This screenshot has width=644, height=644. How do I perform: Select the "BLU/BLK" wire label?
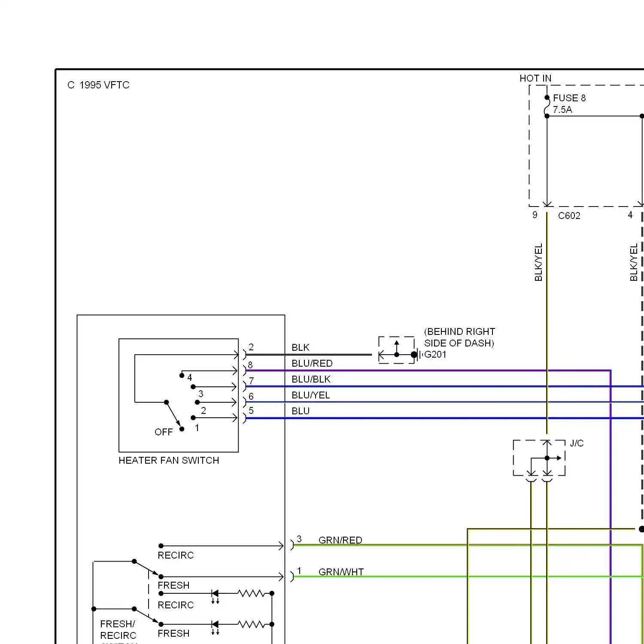[311, 379]
